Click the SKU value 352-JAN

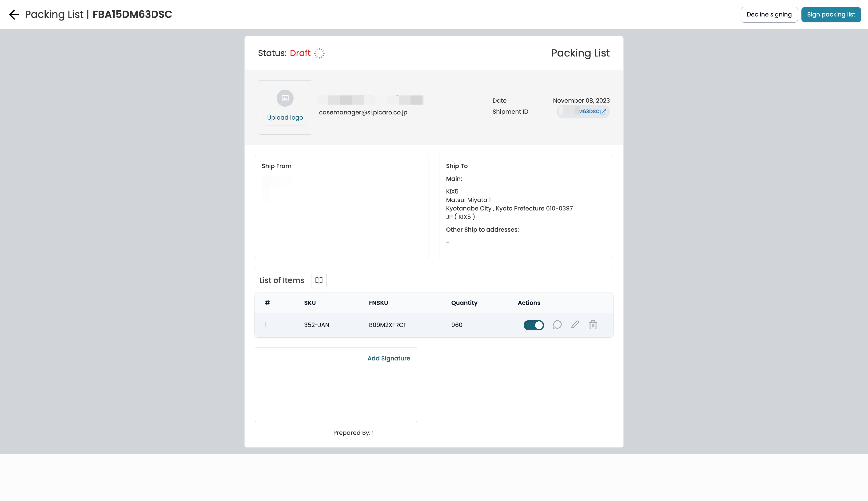tap(317, 325)
